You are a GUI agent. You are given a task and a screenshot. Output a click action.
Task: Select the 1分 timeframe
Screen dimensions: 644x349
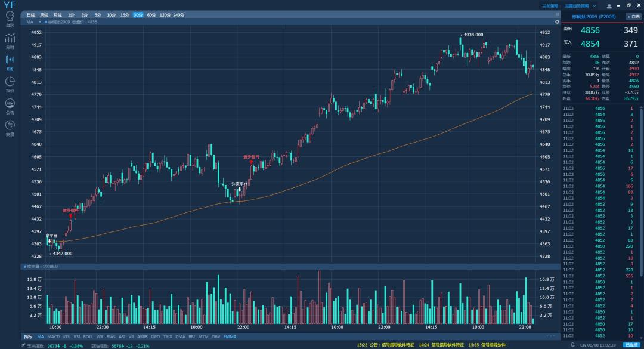(71, 15)
